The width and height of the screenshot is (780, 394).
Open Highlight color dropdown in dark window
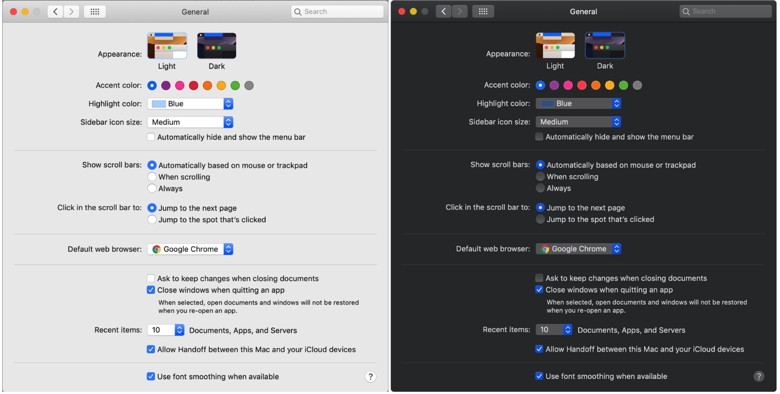[x=579, y=103]
